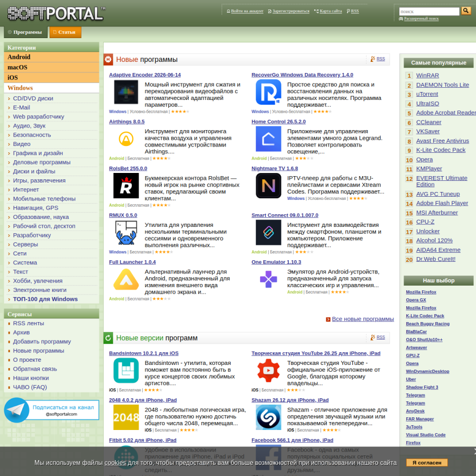Open Visual Studio Code link
The width and height of the screenshot is (476, 476).
point(426,435)
